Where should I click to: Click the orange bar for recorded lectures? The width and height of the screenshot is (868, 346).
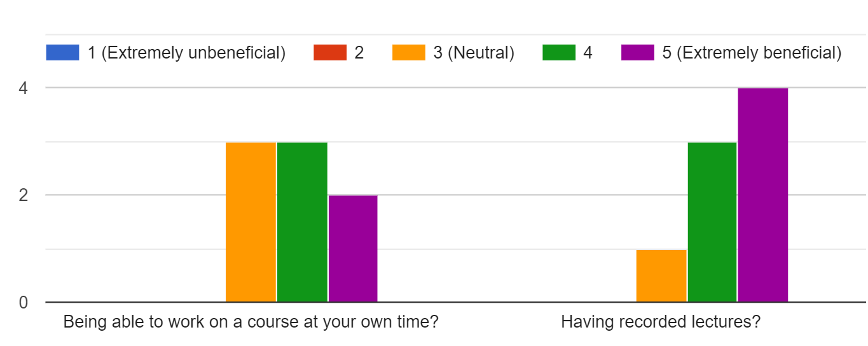point(661,275)
